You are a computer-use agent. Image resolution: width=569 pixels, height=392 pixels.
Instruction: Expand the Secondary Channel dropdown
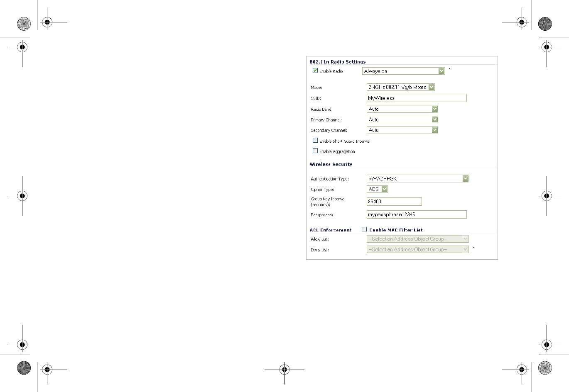click(402, 130)
